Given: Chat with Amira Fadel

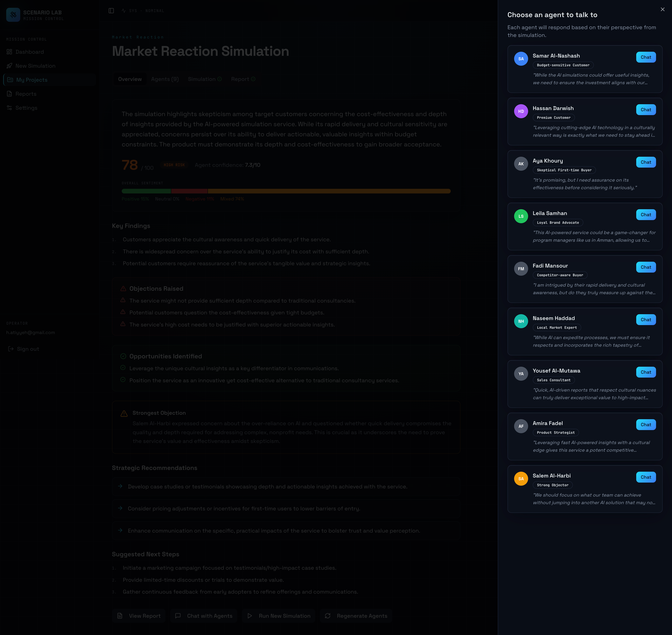Looking at the screenshot, I should tap(646, 424).
